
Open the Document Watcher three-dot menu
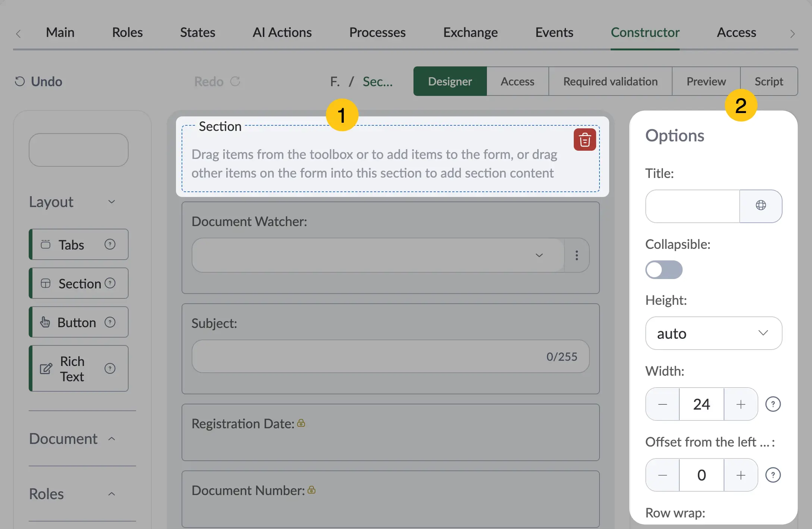coord(577,255)
